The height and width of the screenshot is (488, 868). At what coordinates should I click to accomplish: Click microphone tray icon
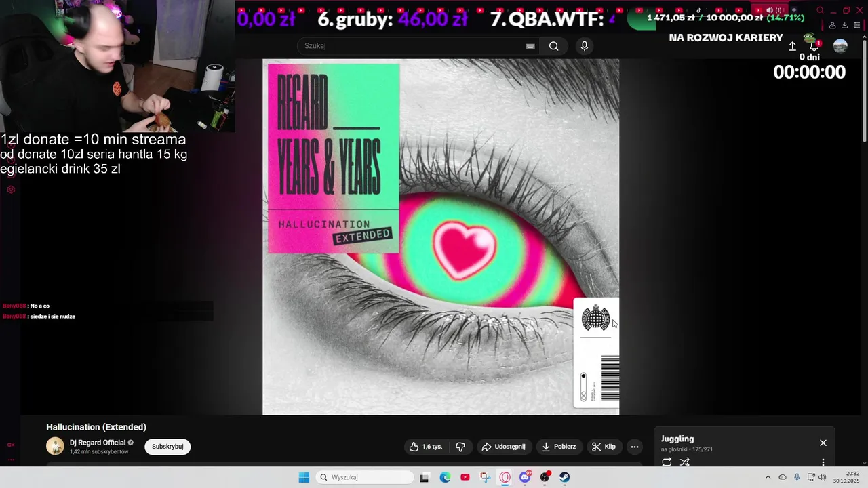[x=797, y=477]
